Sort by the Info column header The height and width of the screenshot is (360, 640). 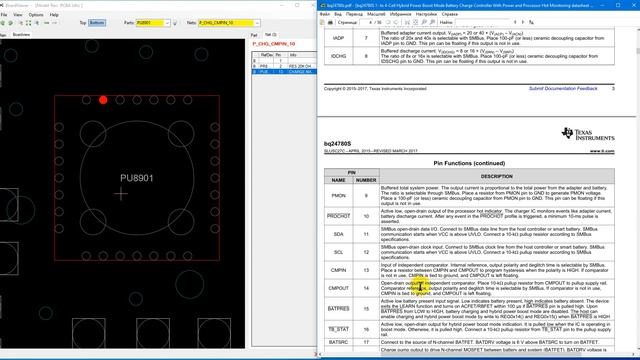[302, 55]
